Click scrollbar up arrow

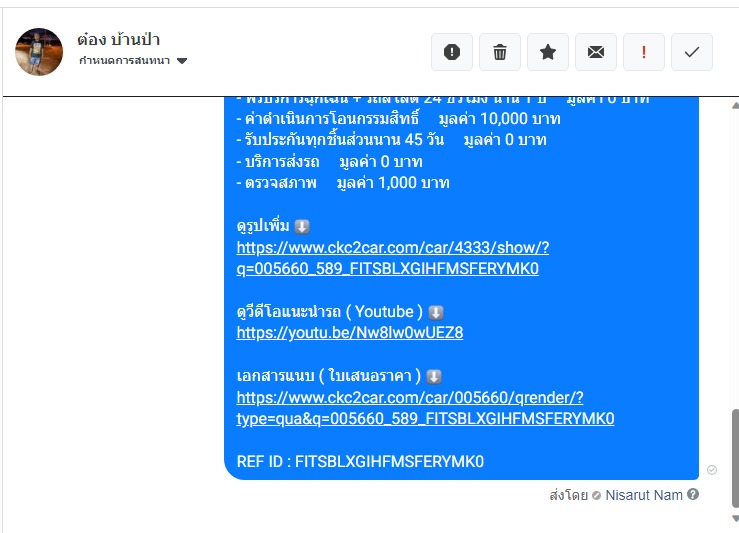click(x=735, y=106)
